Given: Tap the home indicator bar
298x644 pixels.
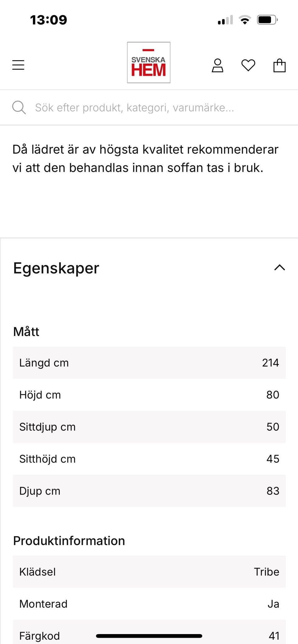Looking at the screenshot, I should [x=149, y=636].
